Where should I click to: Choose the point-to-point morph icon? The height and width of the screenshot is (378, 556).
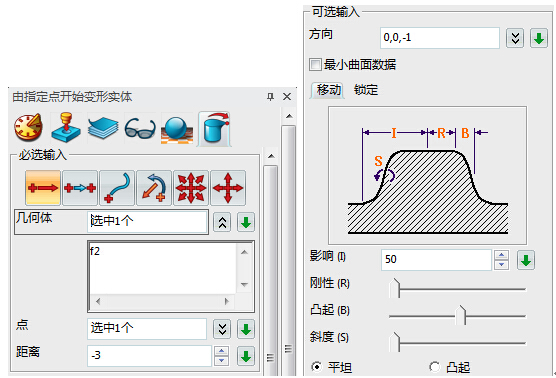tap(80, 188)
